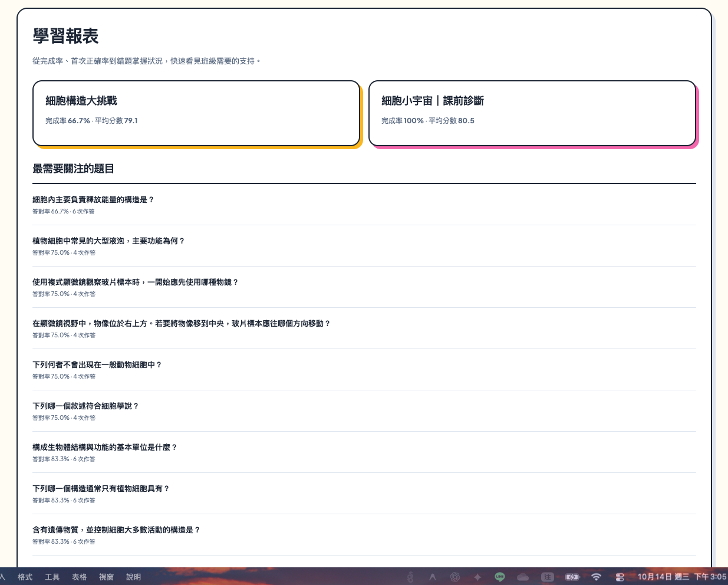728x585 pixels.
Task: Open the 工具 menu in menu bar
Action: click(52, 577)
